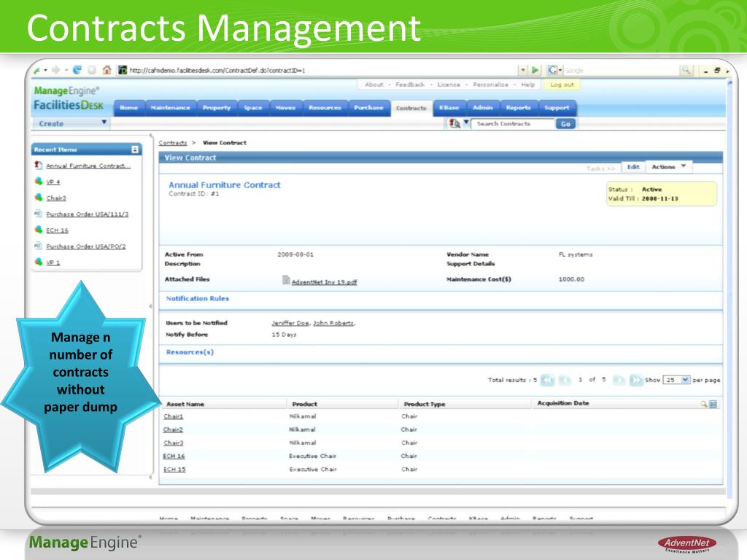Open the Personalize link
747x560 pixels.
click(x=490, y=85)
